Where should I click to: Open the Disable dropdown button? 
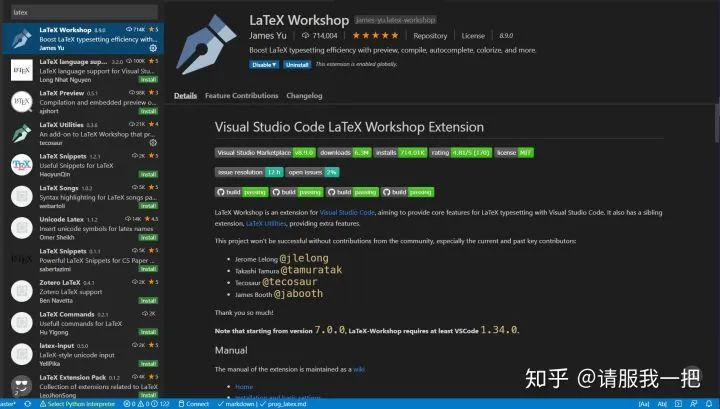pos(264,65)
